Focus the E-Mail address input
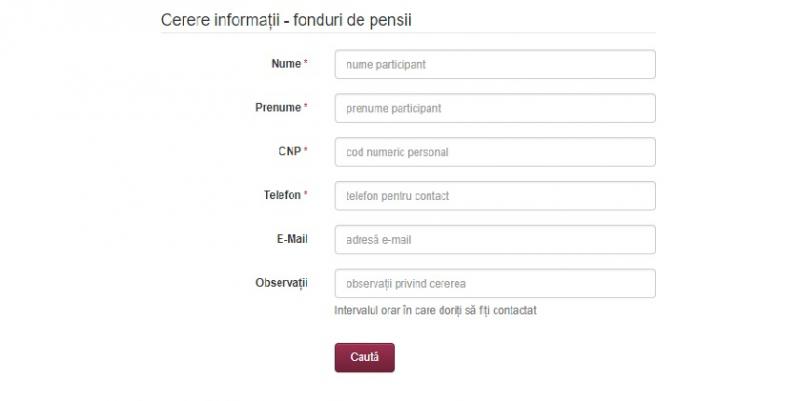 click(x=495, y=240)
